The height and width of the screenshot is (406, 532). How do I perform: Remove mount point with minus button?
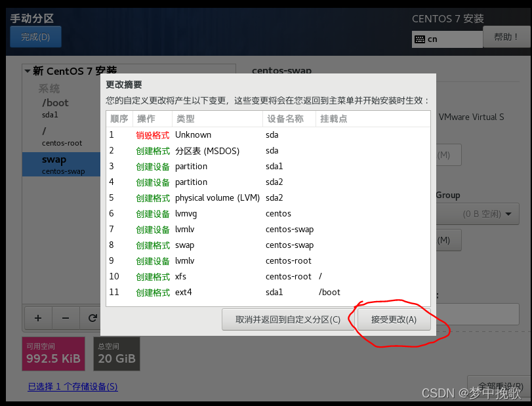point(66,318)
